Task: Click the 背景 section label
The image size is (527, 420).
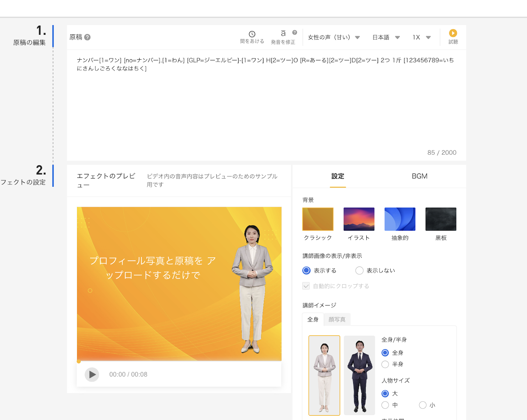Action: coord(308,200)
